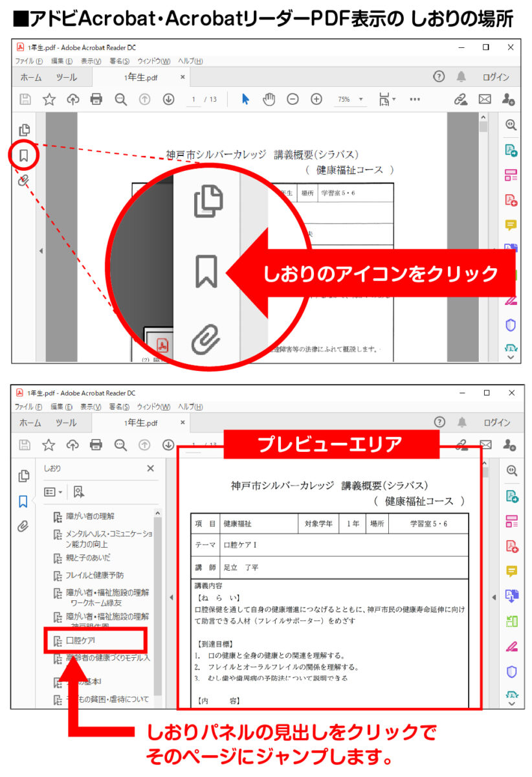Open yellow Comment tool in upper window right panel
The image size is (532, 777).
[x=511, y=225]
